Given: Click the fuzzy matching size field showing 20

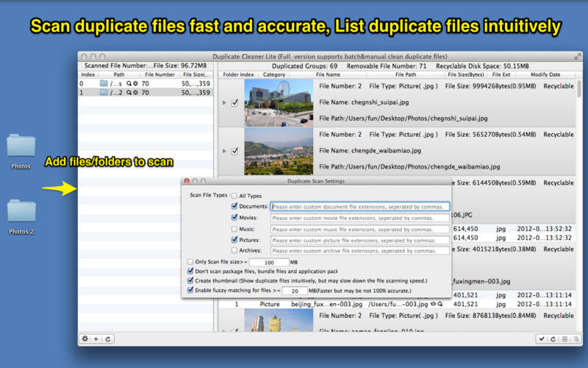Looking at the screenshot, I should click(x=295, y=291).
